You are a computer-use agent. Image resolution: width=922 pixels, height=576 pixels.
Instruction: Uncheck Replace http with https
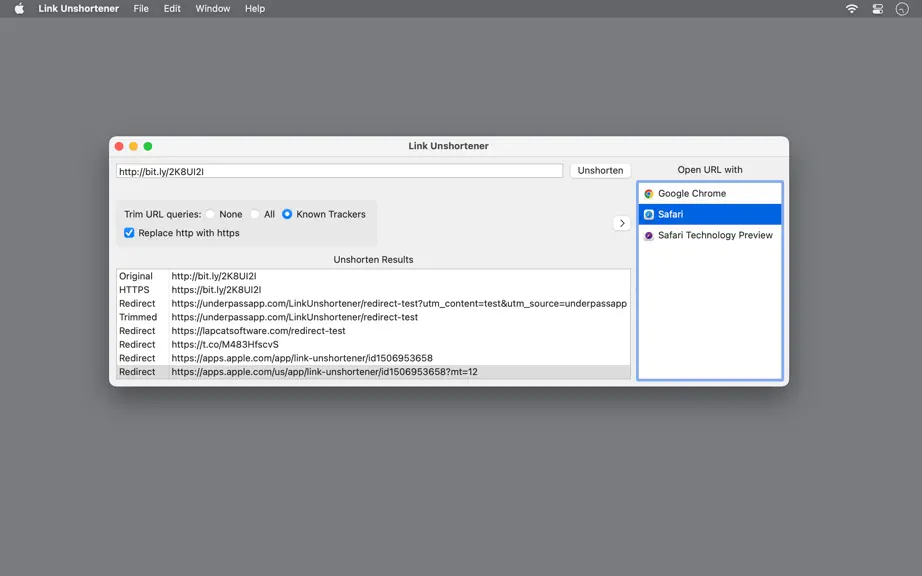[x=129, y=233]
